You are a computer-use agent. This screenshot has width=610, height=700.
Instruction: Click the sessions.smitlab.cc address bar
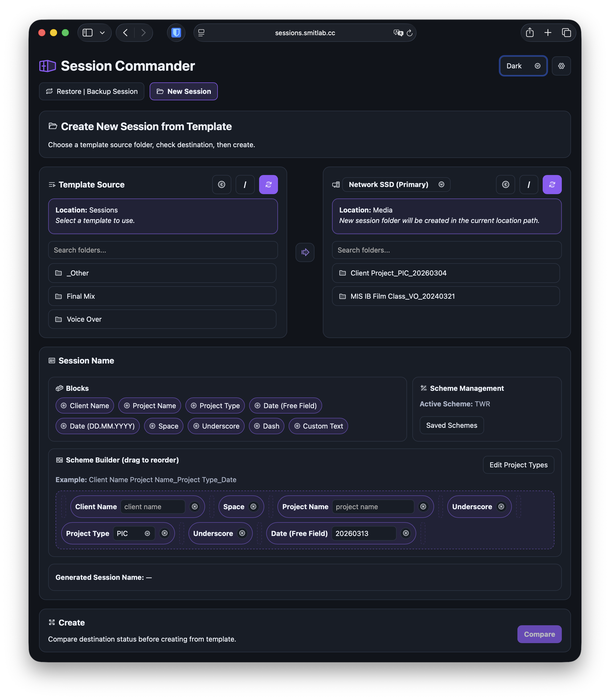click(305, 33)
